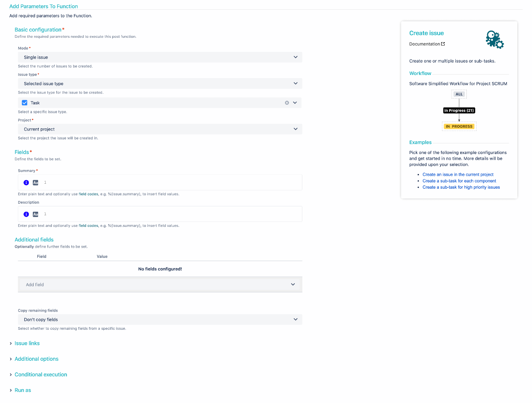Click the Value column header
532x403 pixels.
coord(102,257)
